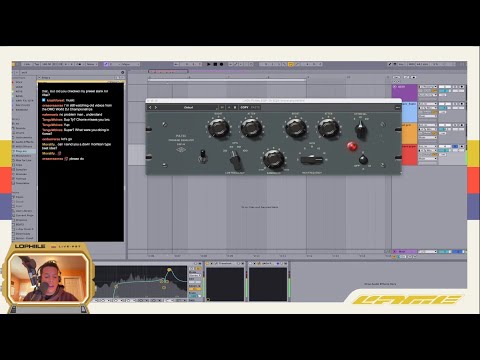Viewport: 480px width, 360px height.
Task: Select the purple track header
Action: click(x=404, y=92)
